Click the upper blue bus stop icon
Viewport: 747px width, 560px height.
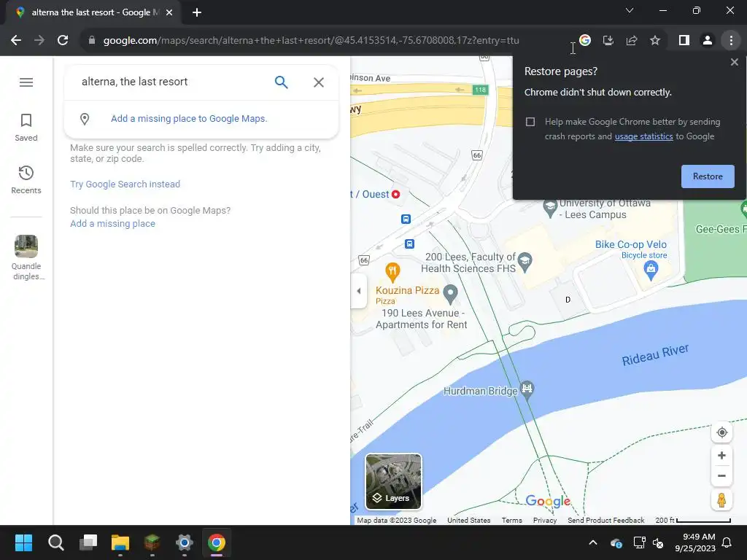tap(406, 219)
